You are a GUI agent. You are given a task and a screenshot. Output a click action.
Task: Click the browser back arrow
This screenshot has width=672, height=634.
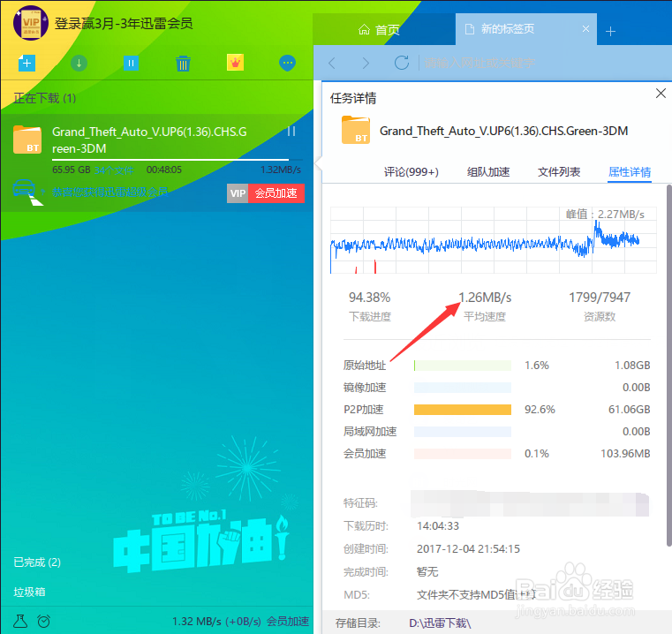click(332, 64)
